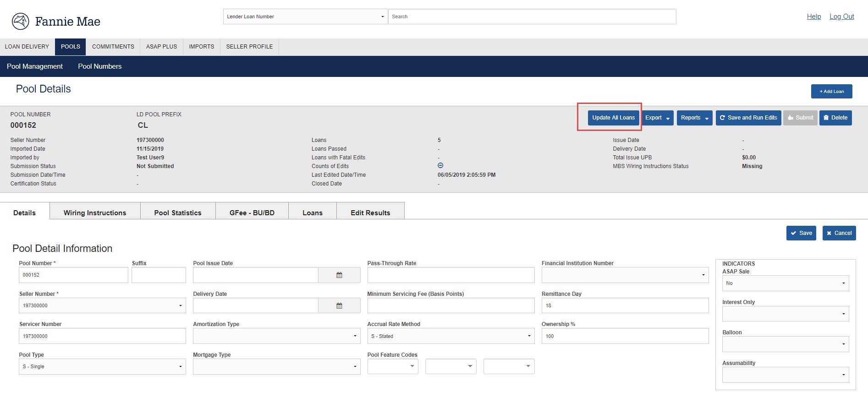Focus the top Search field
The image size is (868, 403).
[x=532, y=16]
